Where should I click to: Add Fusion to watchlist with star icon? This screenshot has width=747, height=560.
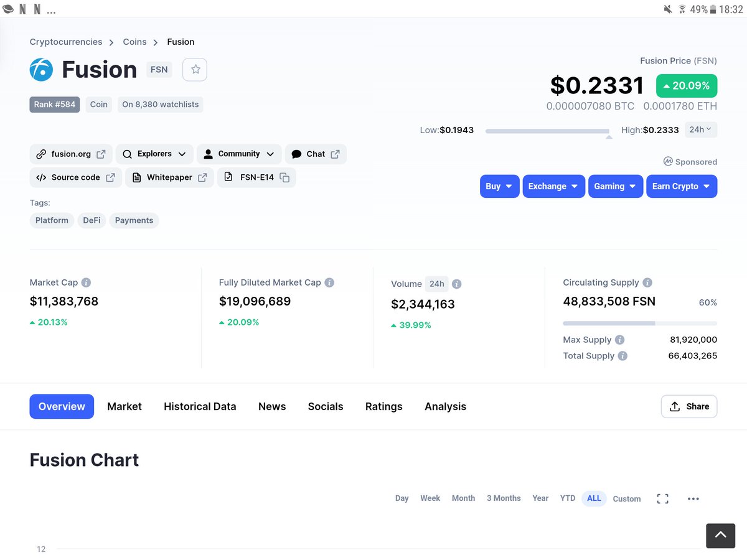pyautogui.click(x=195, y=70)
